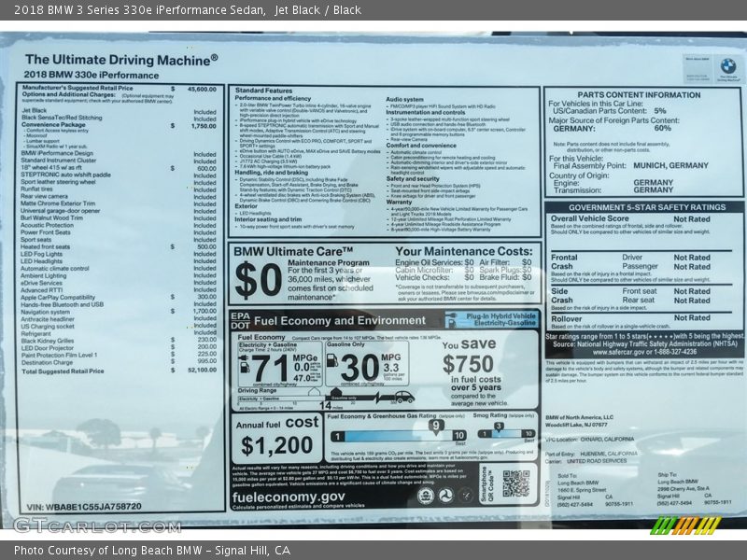This screenshot has height=560, width=747.
Task: Click 'Your Maintenance Costs:' heading
Action: pyautogui.click(x=463, y=251)
